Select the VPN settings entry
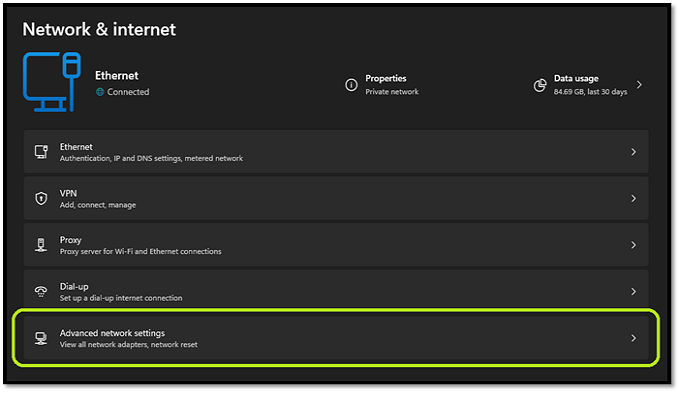680x393 pixels. (x=336, y=198)
